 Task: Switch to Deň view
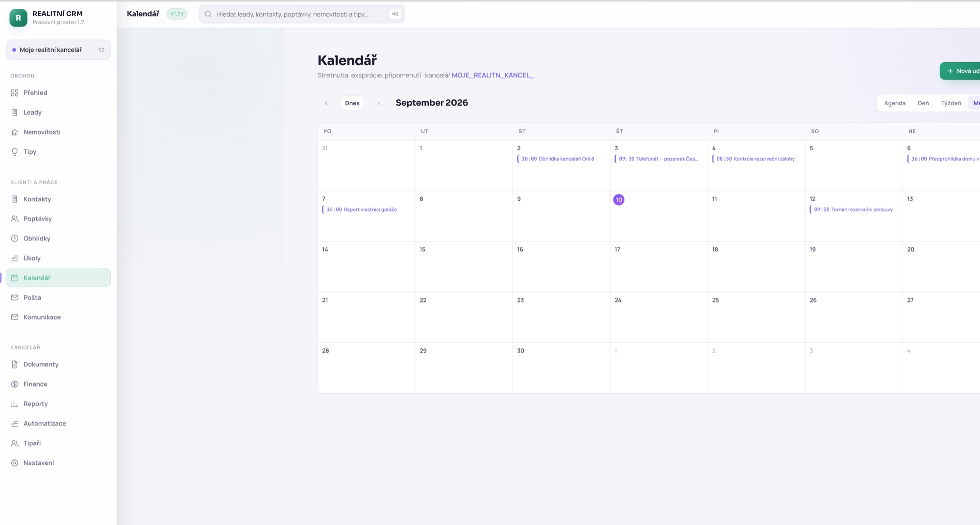923,103
